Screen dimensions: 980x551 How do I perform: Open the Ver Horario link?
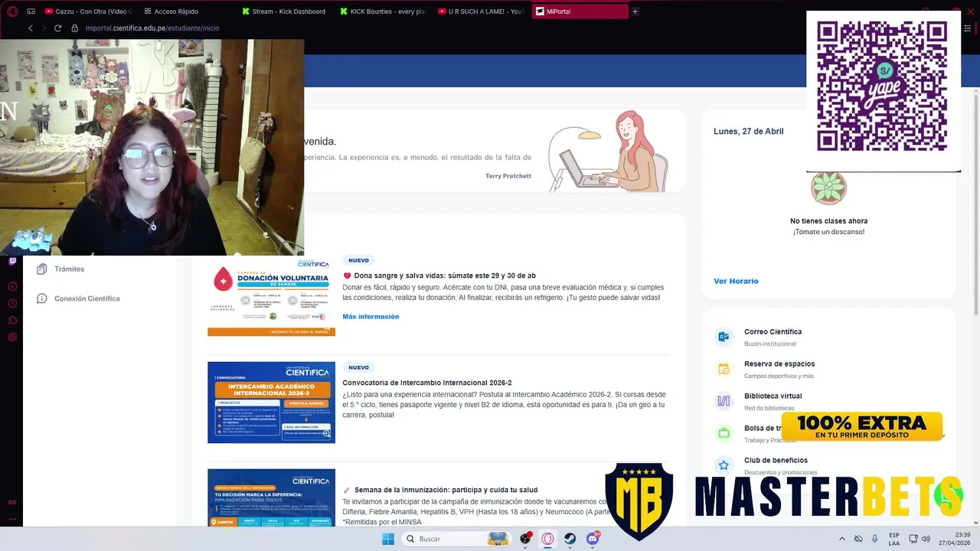736,281
